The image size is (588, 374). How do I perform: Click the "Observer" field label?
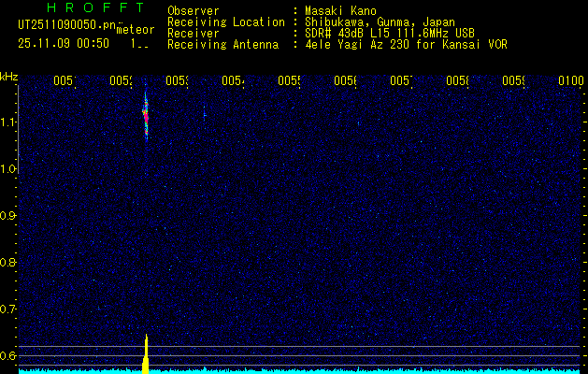pos(194,10)
